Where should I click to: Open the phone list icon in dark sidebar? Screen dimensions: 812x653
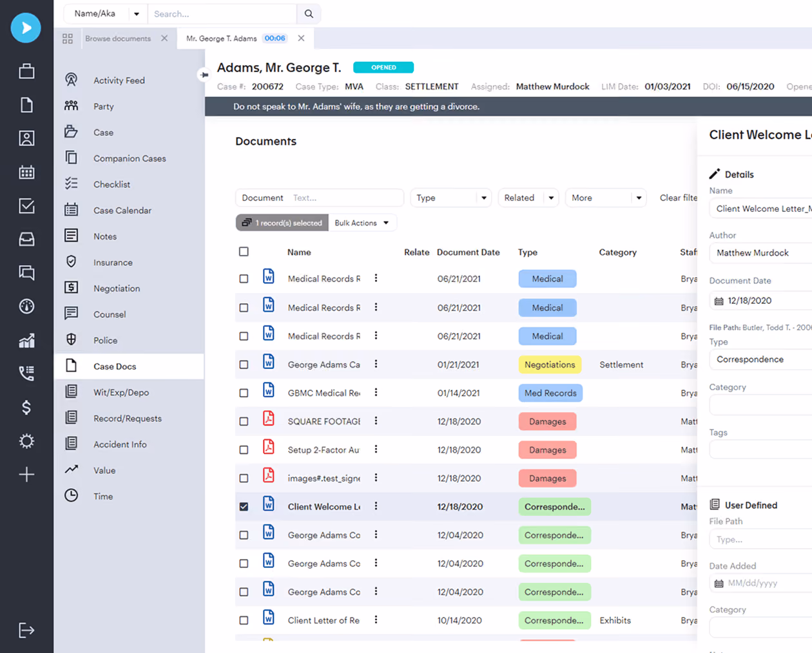click(26, 374)
